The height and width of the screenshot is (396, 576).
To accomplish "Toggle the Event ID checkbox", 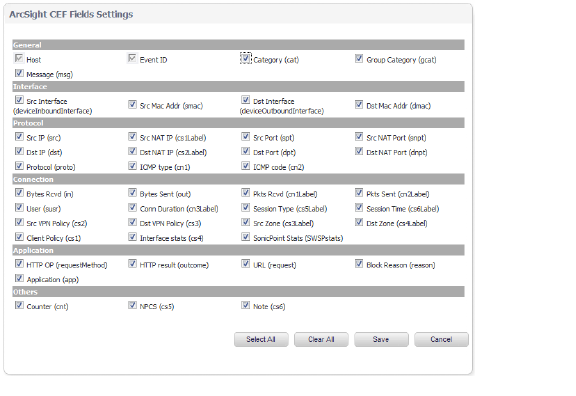I will [x=132, y=58].
